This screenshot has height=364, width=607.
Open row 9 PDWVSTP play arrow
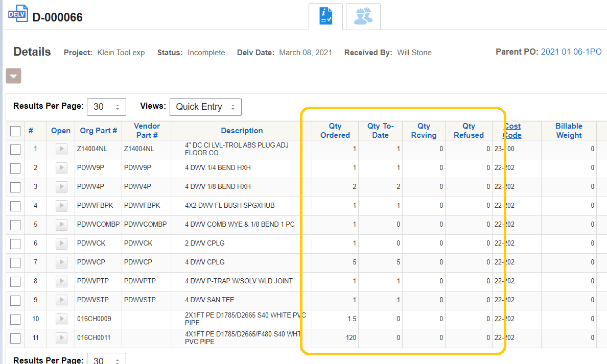[x=61, y=300]
